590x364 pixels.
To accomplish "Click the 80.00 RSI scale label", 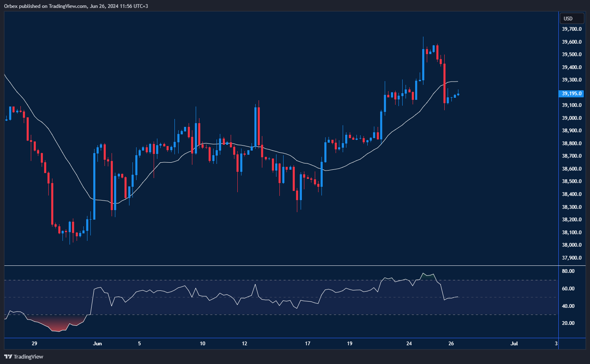I will [568, 271].
